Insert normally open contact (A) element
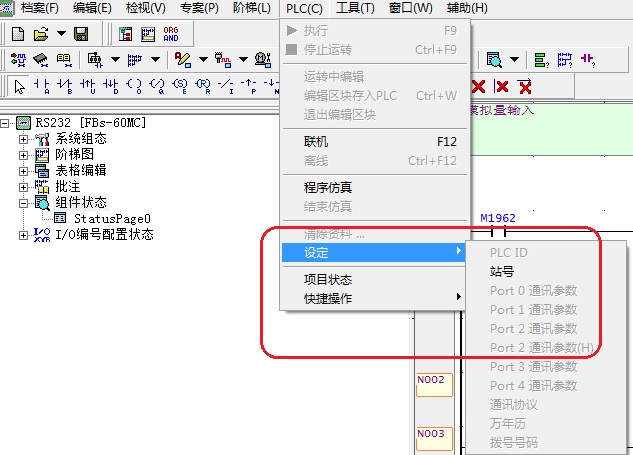 42,86
